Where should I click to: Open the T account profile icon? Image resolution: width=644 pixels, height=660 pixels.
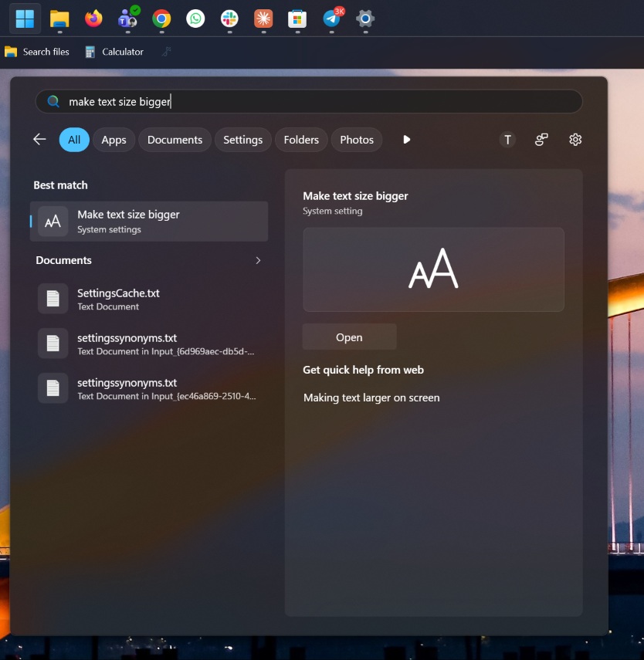tap(507, 139)
